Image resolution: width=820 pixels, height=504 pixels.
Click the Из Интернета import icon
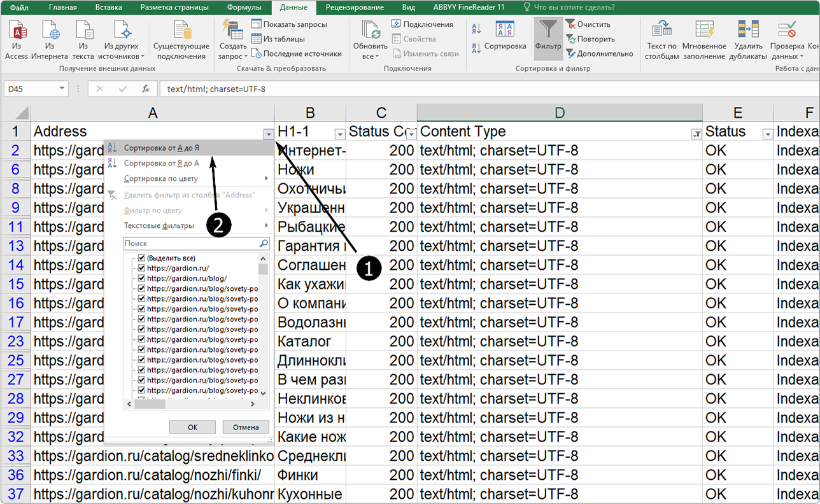click(49, 39)
